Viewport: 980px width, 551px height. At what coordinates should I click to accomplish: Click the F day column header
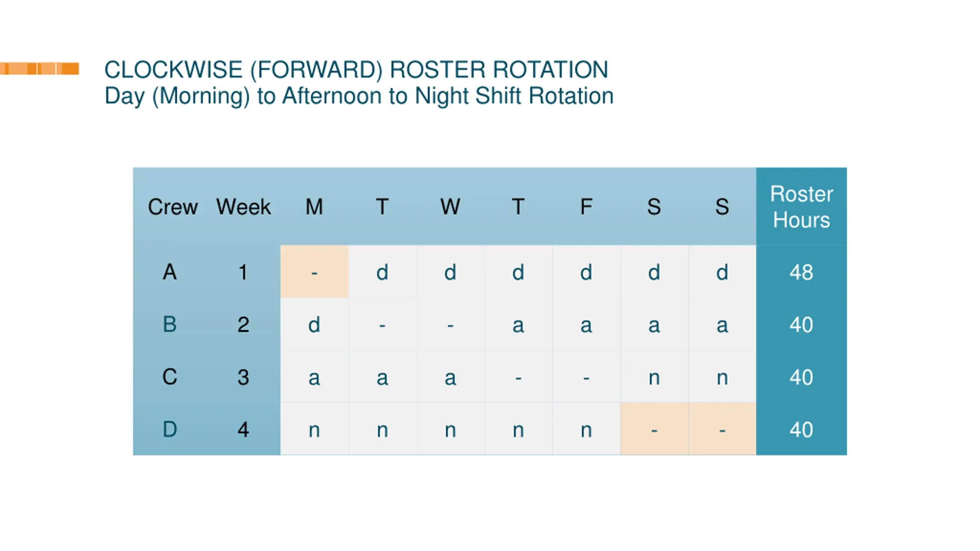[x=586, y=207]
